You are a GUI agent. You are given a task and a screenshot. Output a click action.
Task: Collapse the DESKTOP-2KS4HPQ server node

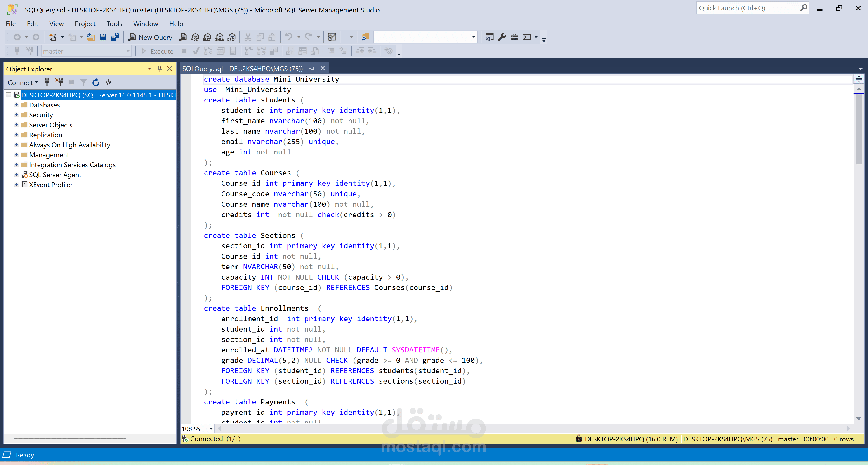9,95
